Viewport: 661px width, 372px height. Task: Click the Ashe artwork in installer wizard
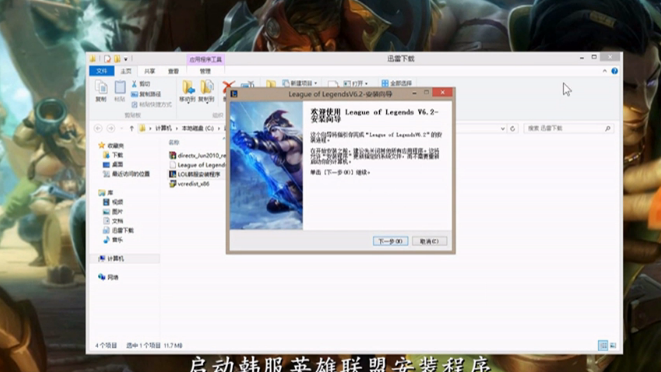(x=266, y=165)
